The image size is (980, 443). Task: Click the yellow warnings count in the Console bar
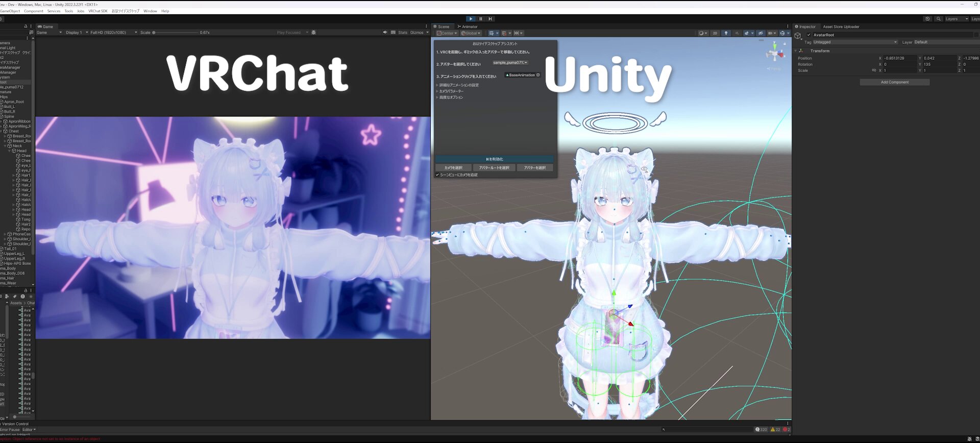pos(775,430)
